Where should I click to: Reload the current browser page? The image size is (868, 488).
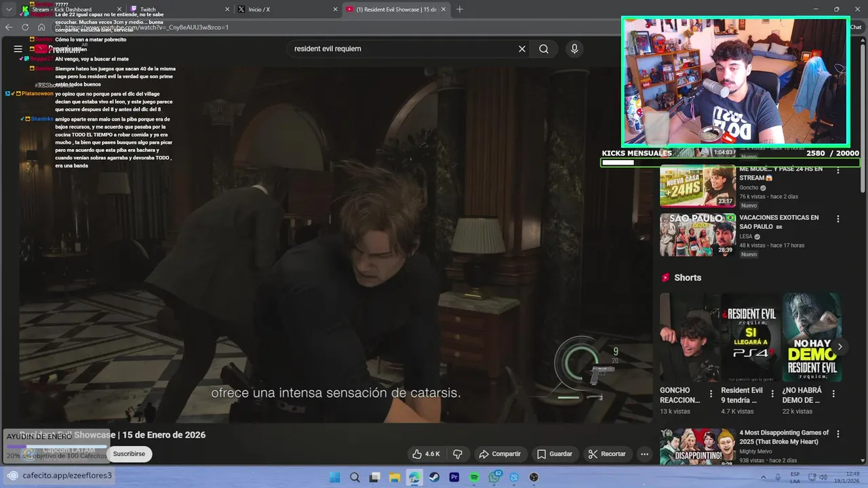pos(25,27)
